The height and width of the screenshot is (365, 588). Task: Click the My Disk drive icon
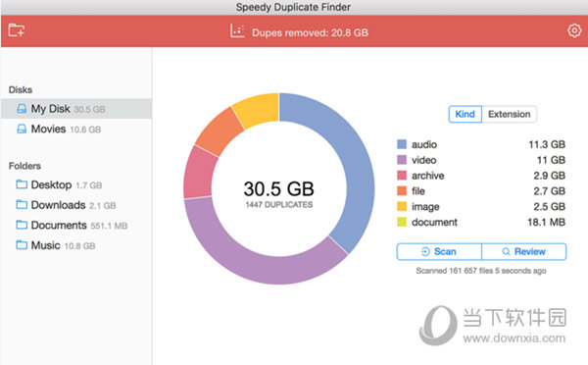22,109
